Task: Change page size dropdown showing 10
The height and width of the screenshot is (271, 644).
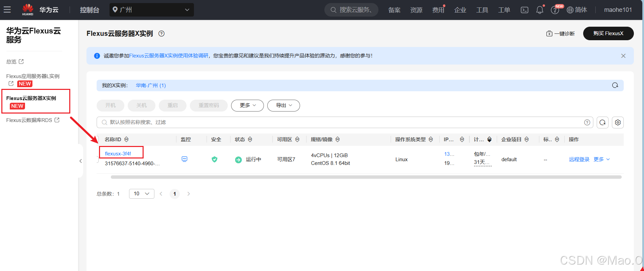Action: 142,194
